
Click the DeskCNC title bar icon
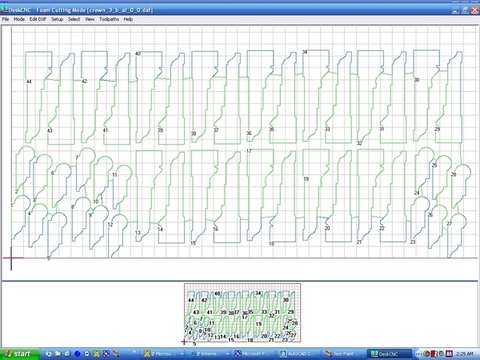click(x=4, y=9)
